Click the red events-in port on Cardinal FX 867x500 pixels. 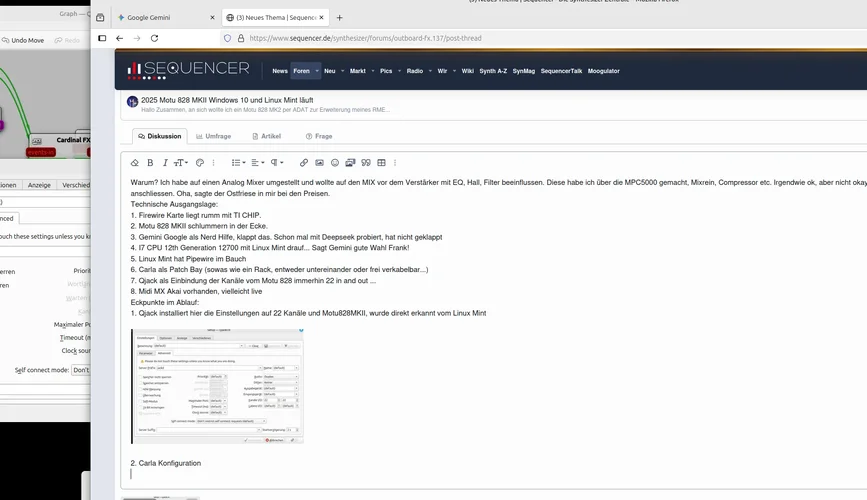(41, 152)
